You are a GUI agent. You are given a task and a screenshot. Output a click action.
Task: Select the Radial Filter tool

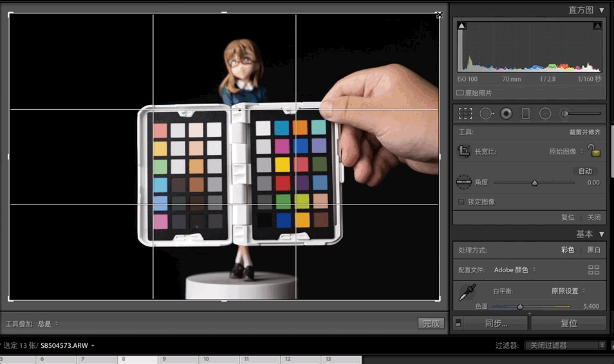tap(545, 113)
